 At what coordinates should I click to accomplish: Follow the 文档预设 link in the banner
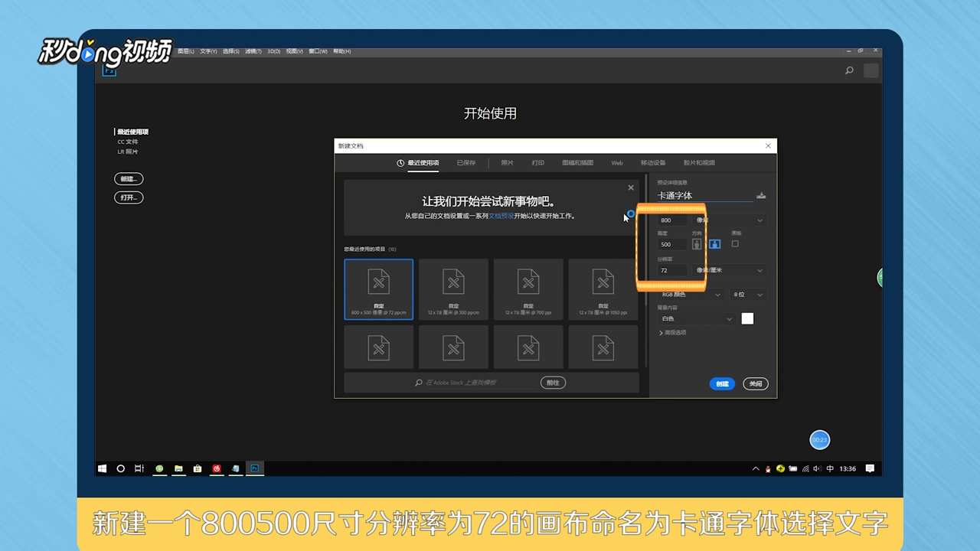point(501,217)
